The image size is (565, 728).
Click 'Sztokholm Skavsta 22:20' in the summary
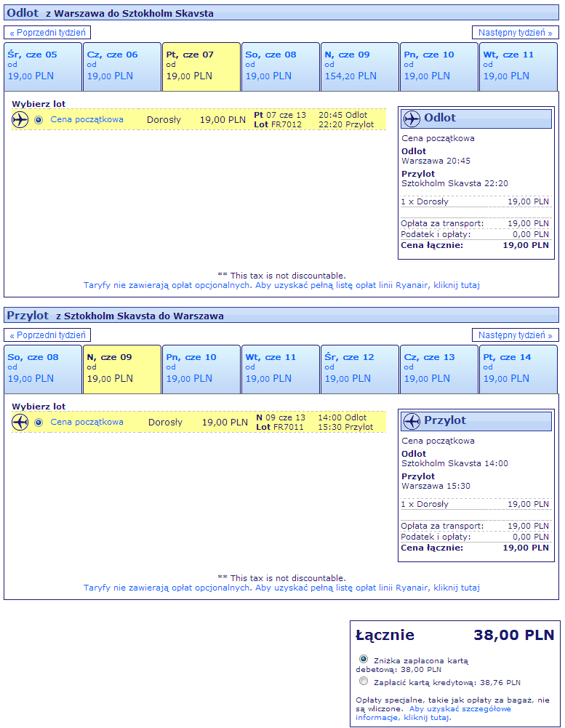pyautogui.click(x=454, y=184)
